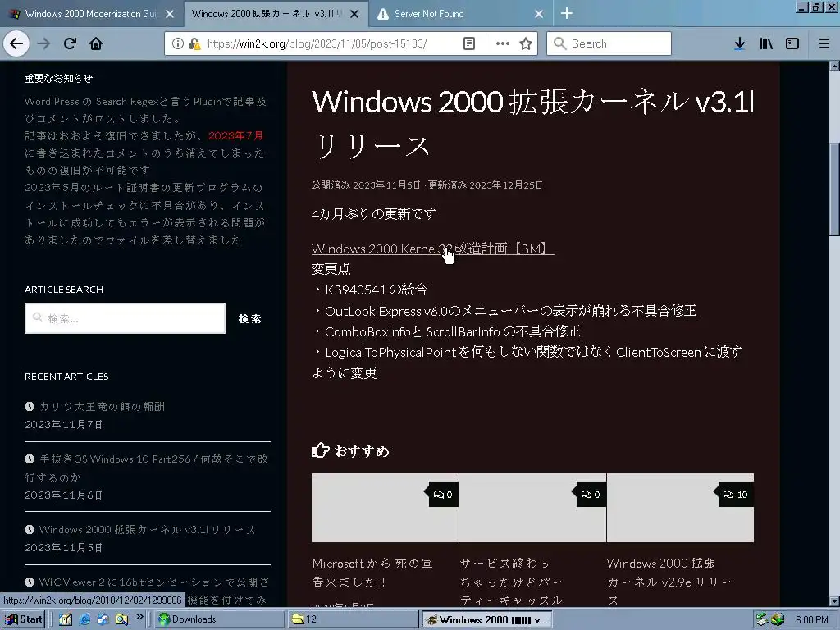The image size is (840, 630).
Task: Toggle Reader View for this article
Action: tap(468, 43)
